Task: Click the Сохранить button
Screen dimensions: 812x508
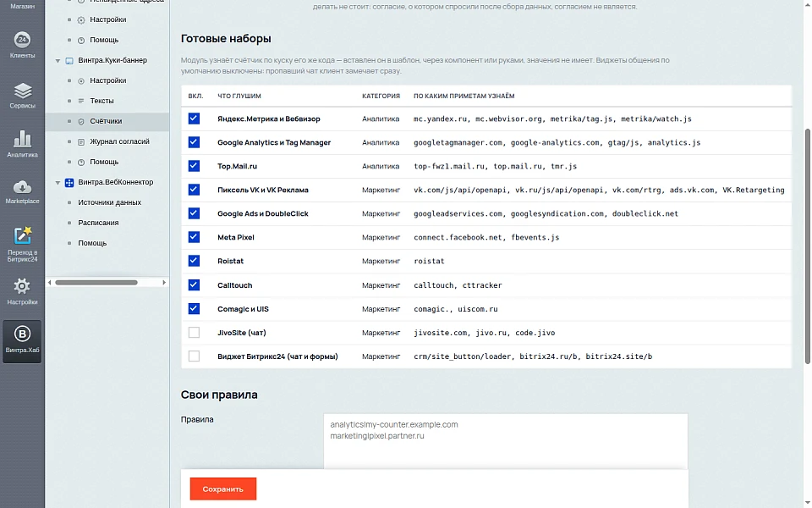Action: [222, 489]
